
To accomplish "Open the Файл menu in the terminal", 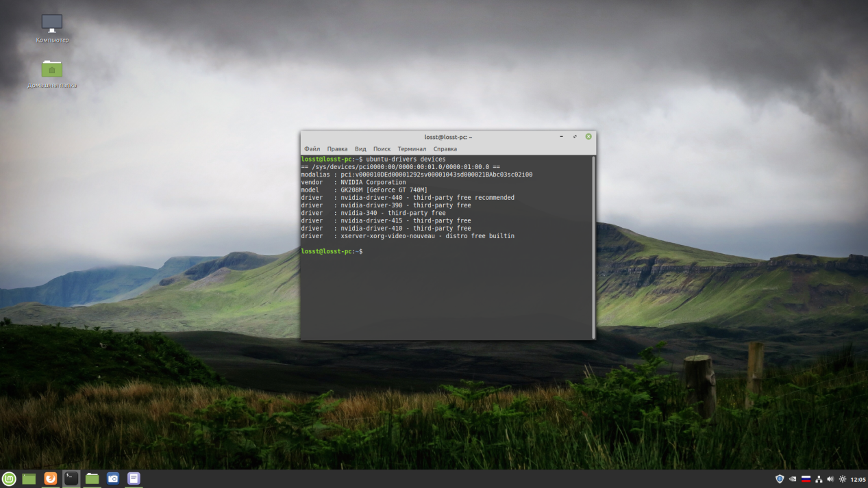I will pyautogui.click(x=312, y=149).
